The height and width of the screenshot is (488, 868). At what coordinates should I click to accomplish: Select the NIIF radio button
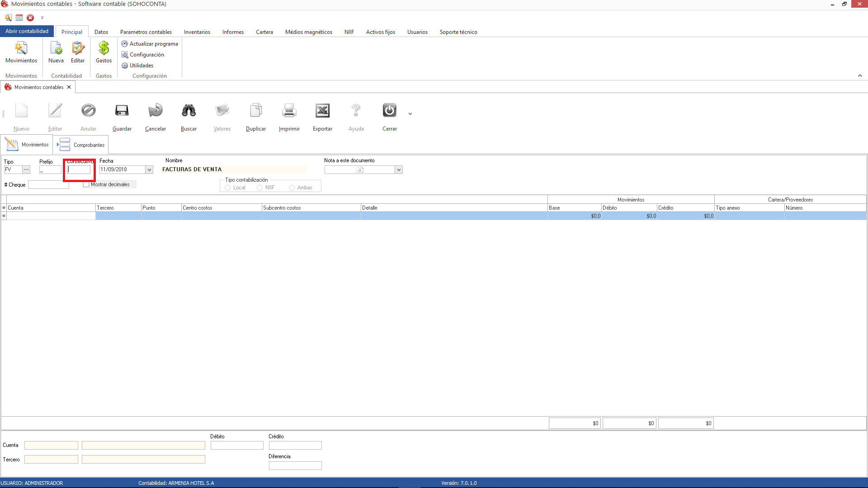point(259,188)
